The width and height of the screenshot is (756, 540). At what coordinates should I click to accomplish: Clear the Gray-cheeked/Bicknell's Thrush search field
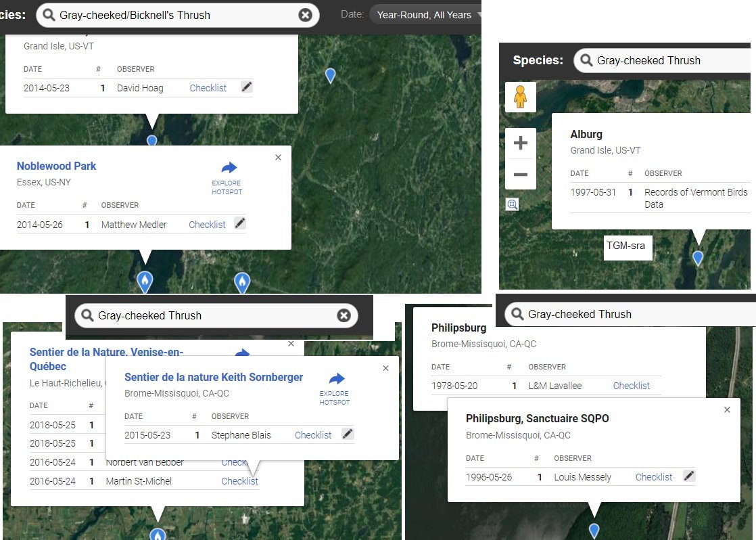click(306, 15)
